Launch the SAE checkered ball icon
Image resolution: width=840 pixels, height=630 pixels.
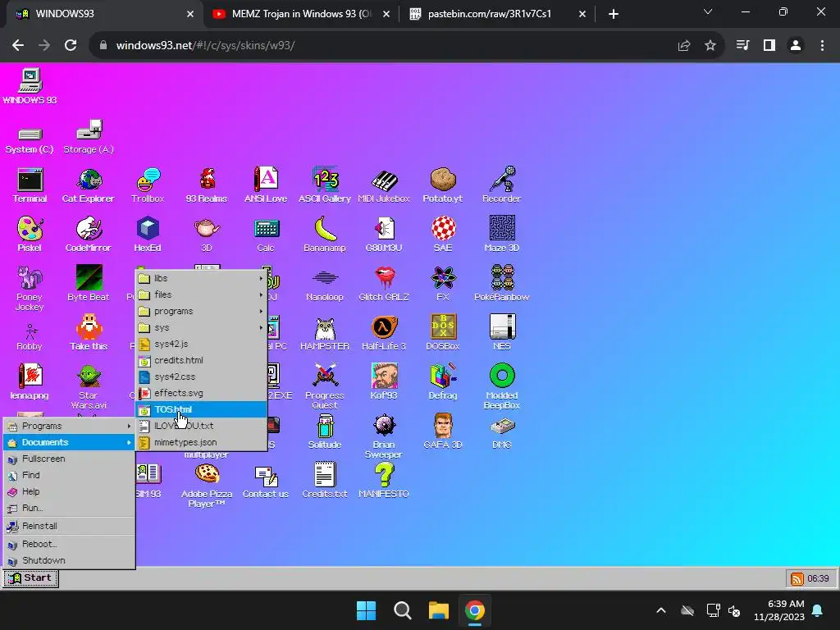click(x=442, y=235)
